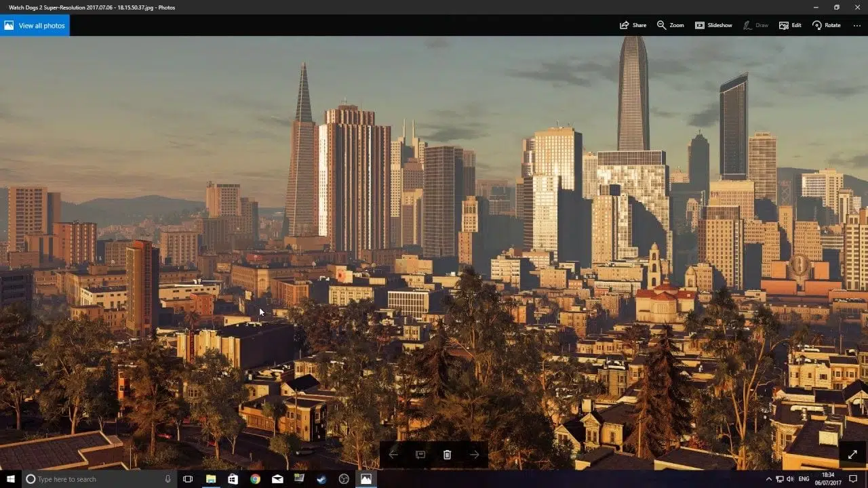Image resolution: width=868 pixels, height=488 pixels.
Task: Delete photo with trash icon
Action: tap(447, 455)
